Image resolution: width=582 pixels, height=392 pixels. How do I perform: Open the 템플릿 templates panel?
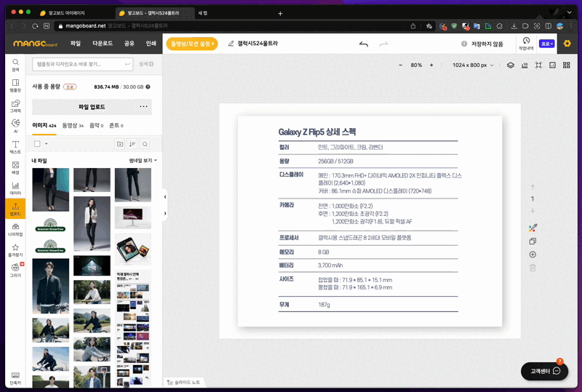tap(15, 85)
